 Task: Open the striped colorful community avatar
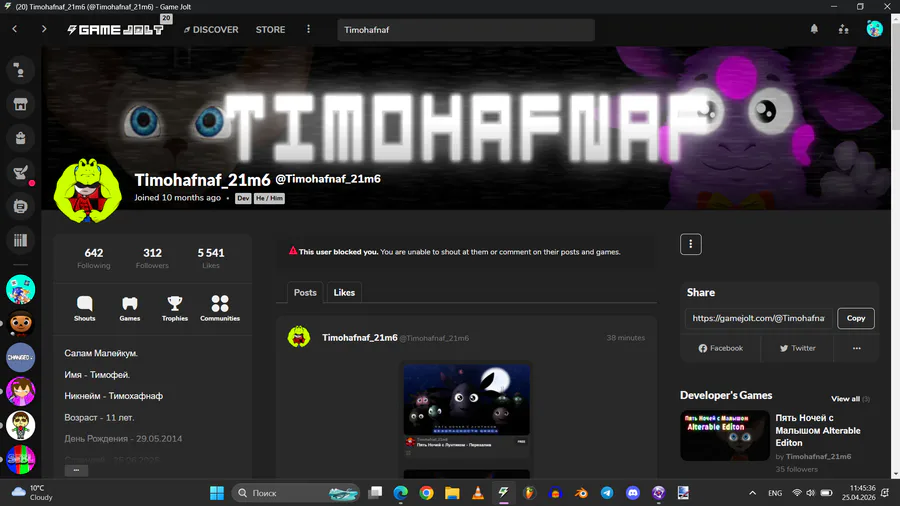point(21,459)
